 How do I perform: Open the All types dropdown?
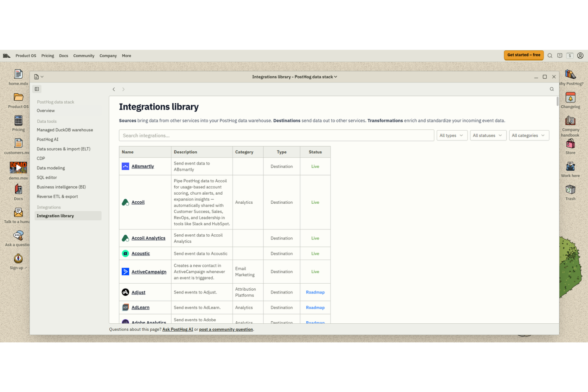point(452,135)
